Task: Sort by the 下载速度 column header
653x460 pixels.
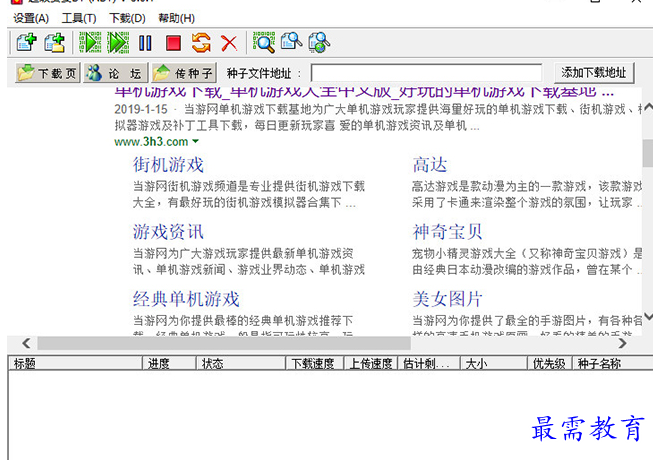Action: click(314, 363)
